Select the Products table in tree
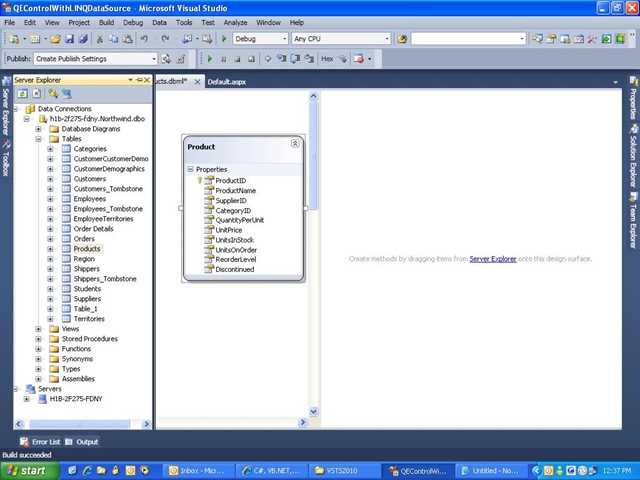The width and height of the screenshot is (640, 480). (87, 249)
